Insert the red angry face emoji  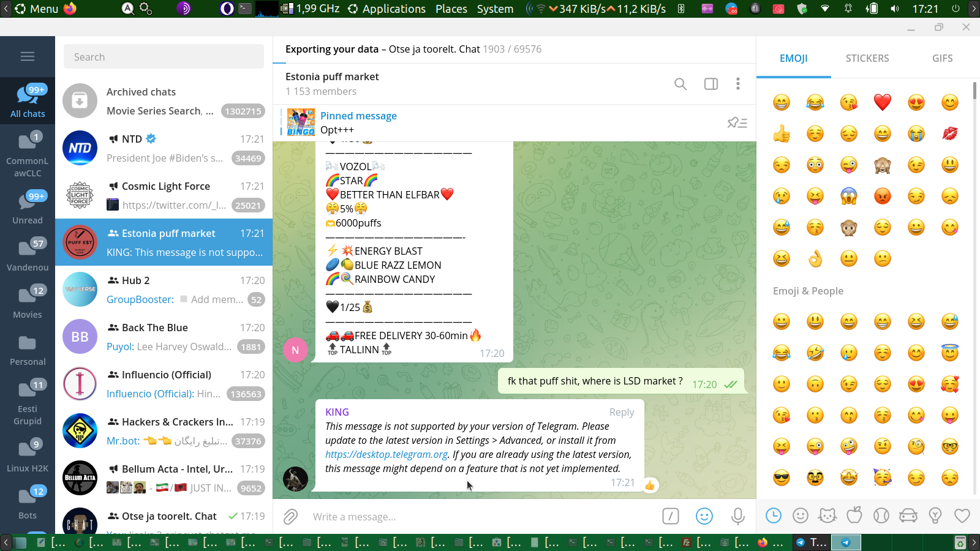pos(883,196)
